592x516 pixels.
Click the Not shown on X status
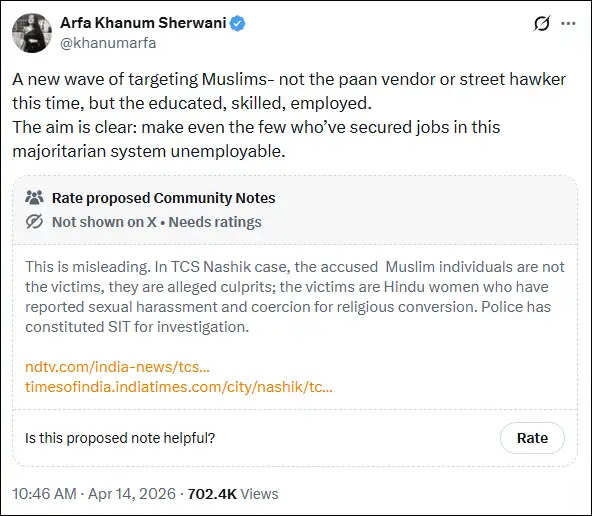coord(104,222)
